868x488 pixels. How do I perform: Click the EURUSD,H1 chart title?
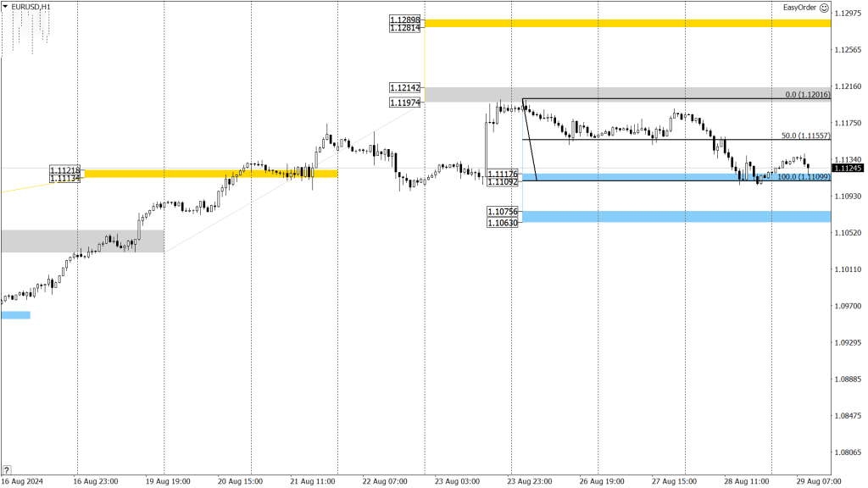[x=31, y=7]
